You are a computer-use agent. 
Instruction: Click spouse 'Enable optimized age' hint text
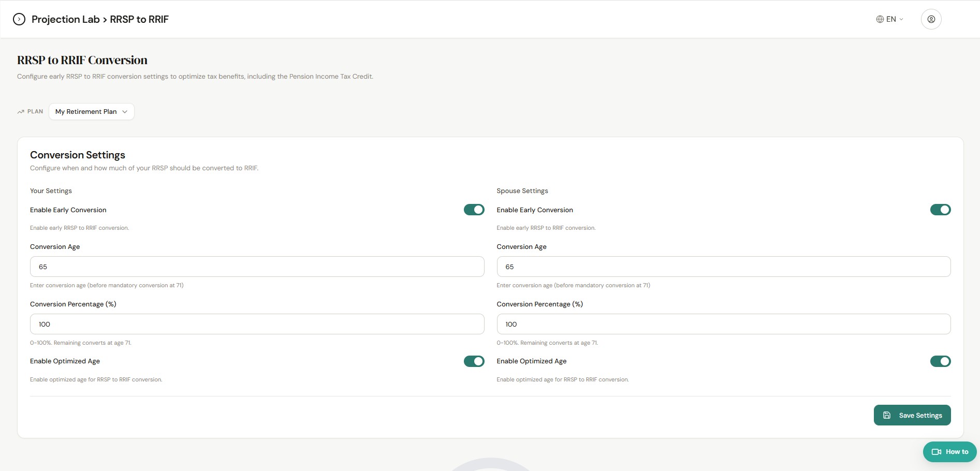(563, 379)
